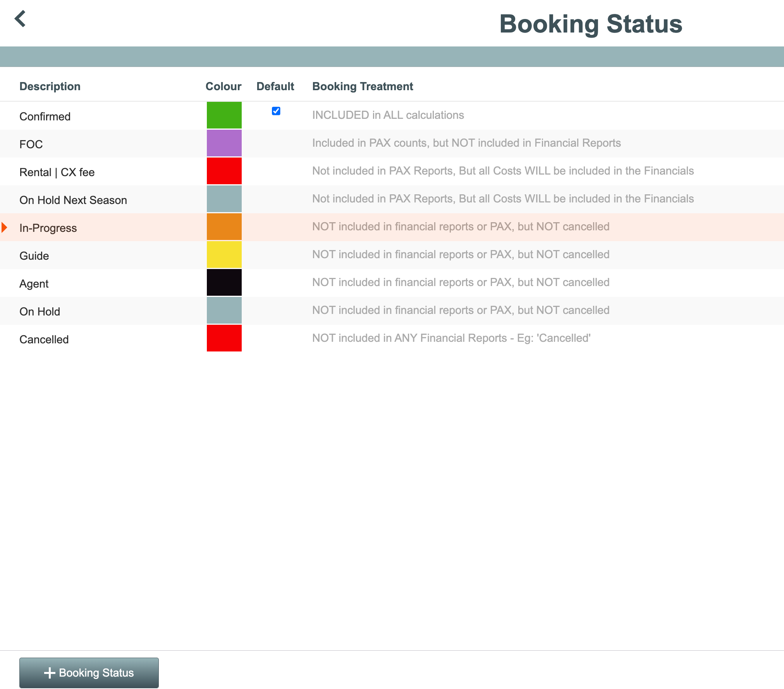Image resolution: width=784 pixels, height=689 pixels.
Task: Open the green Confirmed colour swatch
Action: click(224, 115)
